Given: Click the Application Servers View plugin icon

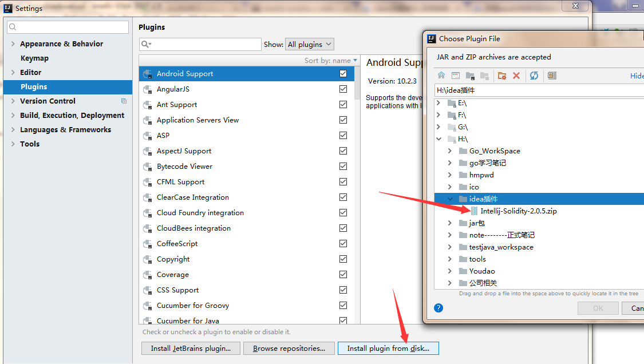Looking at the screenshot, I should coord(148,120).
